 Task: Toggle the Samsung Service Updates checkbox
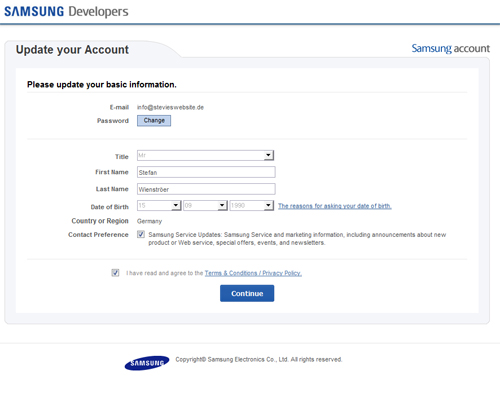click(141, 234)
